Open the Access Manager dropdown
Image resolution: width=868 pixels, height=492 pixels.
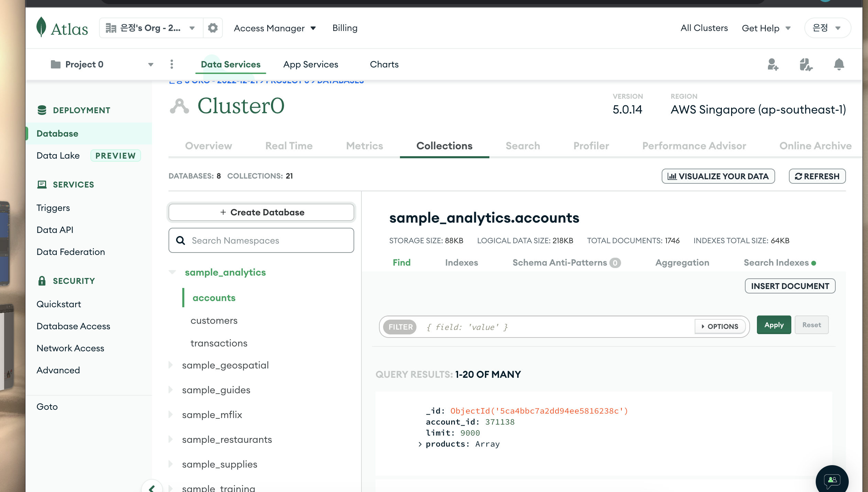(x=275, y=28)
